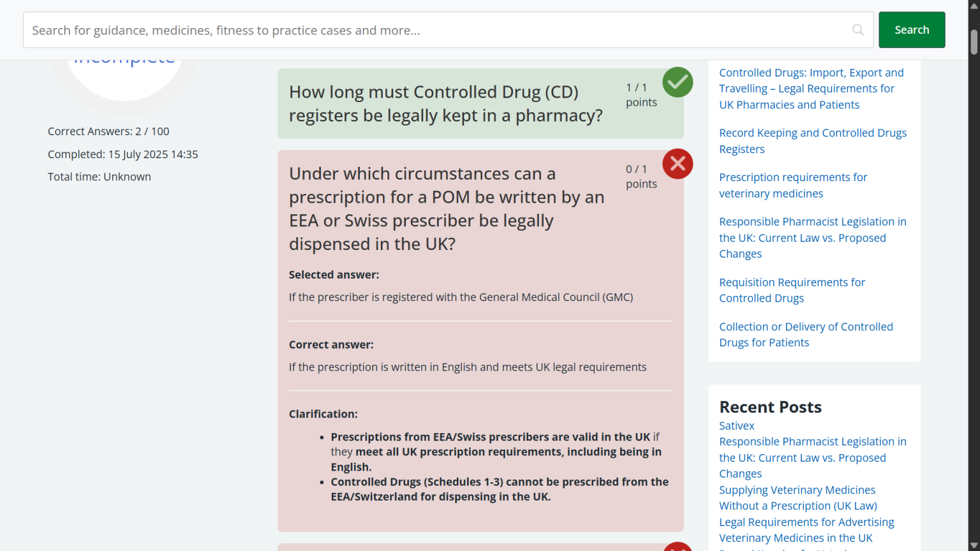The image size is (980, 551).
Task: Open Controlled Drugs Import, Export and Travelling link
Action: coord(811,89)
